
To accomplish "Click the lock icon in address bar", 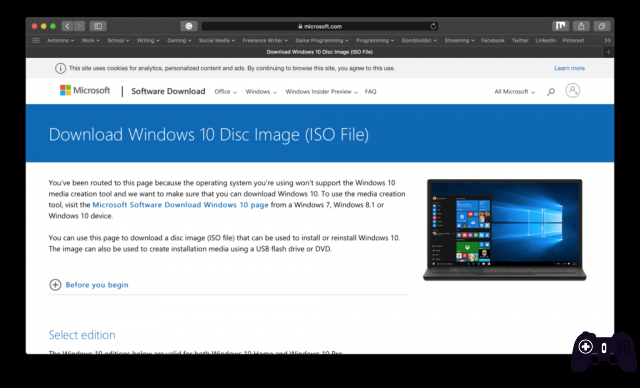I will [300, 27].
